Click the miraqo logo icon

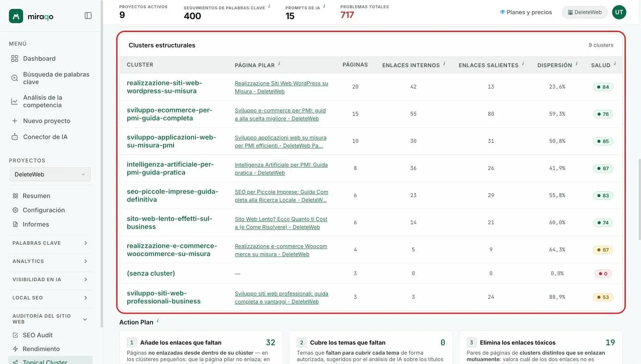(16, 16)
